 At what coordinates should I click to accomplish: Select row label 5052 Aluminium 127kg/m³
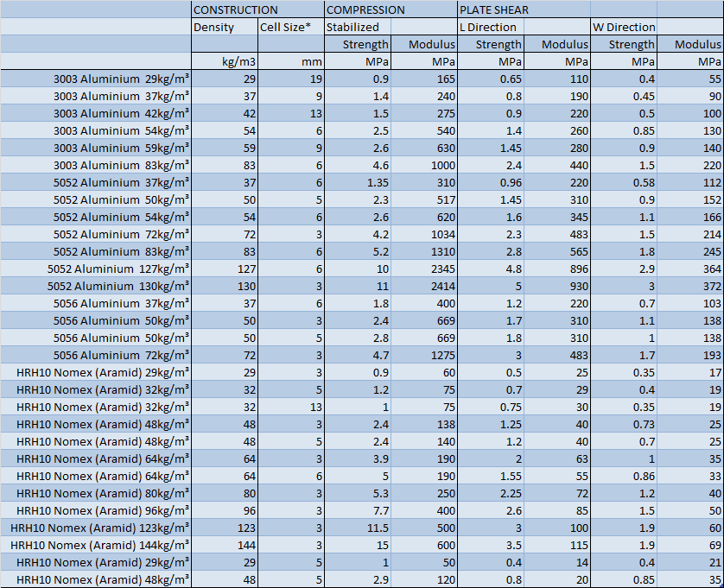pos(96,269)
